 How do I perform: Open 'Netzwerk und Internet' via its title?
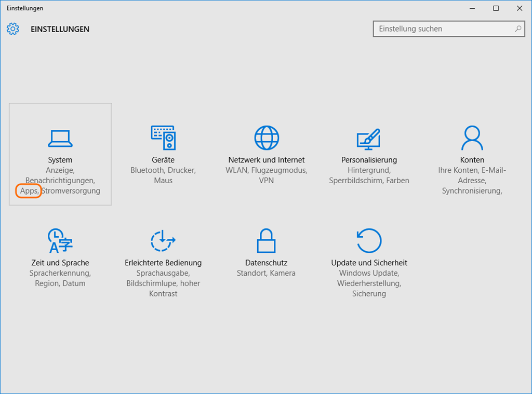tap(267, 160)
